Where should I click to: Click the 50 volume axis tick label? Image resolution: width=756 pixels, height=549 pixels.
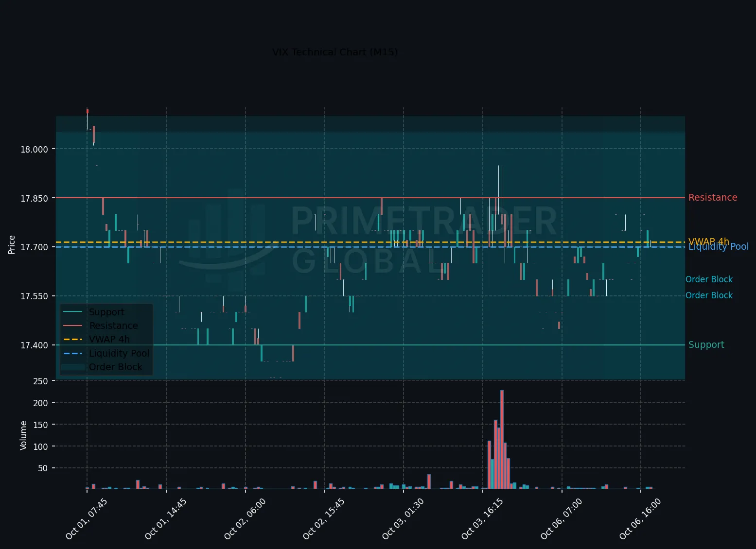point(43,468)
